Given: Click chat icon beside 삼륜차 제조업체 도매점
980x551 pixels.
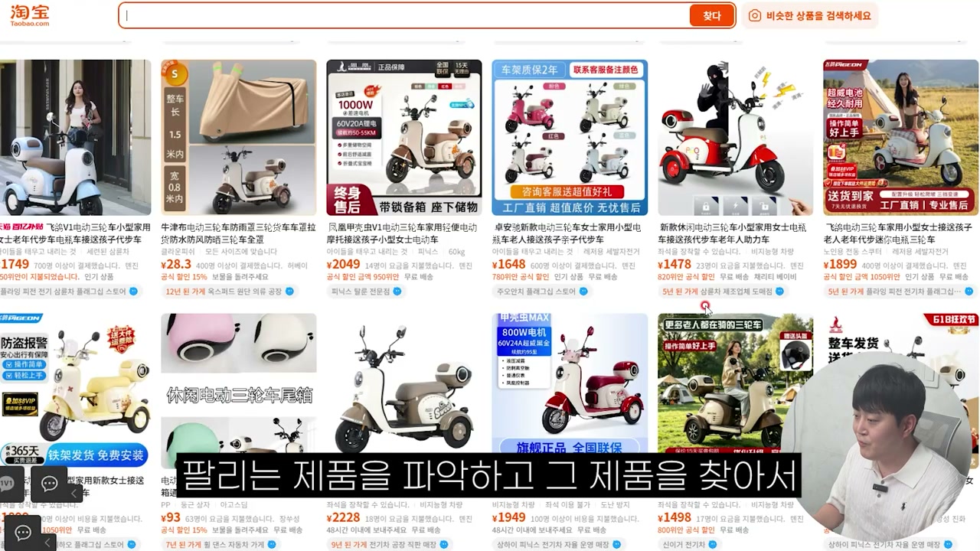Looking at the screenshot, I should 779,292.
